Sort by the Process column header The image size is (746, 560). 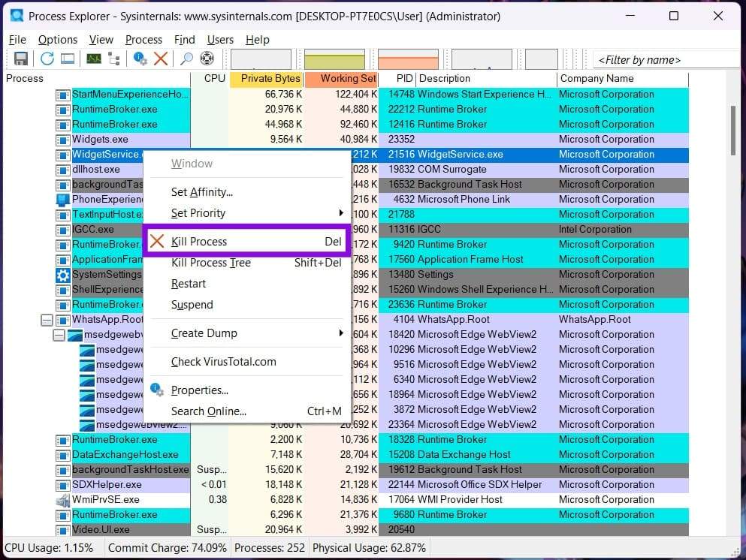[97, 78]
